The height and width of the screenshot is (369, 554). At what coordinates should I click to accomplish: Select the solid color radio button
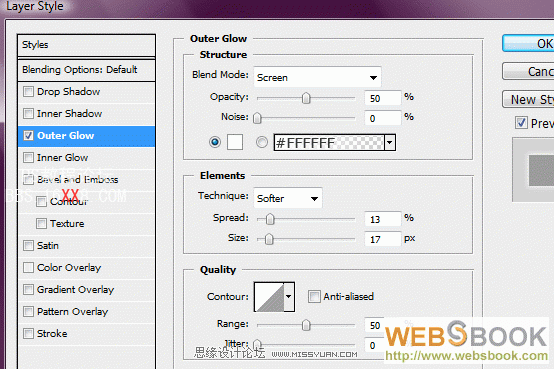(215, 142)
